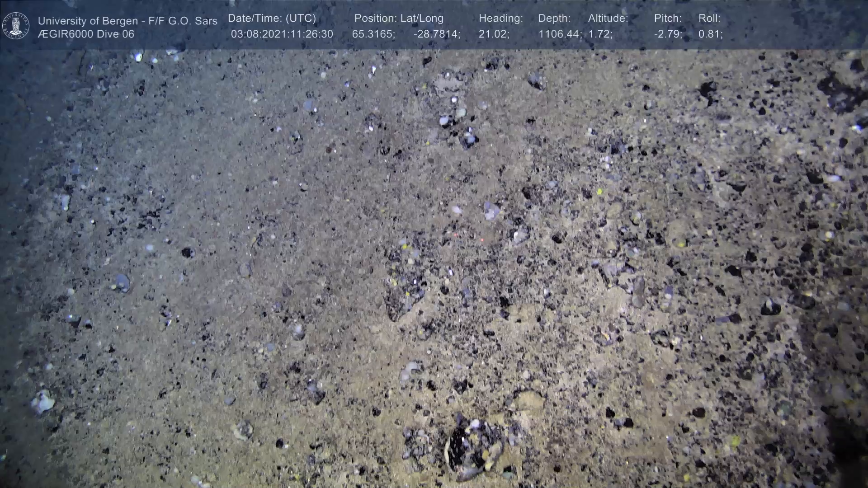This screenshot has width=868, height=488.
Task: Click the depth value 1106.44
Action: 559,34
